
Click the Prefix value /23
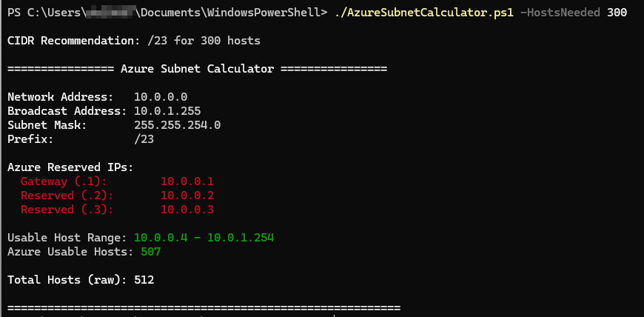pos(144,139)
